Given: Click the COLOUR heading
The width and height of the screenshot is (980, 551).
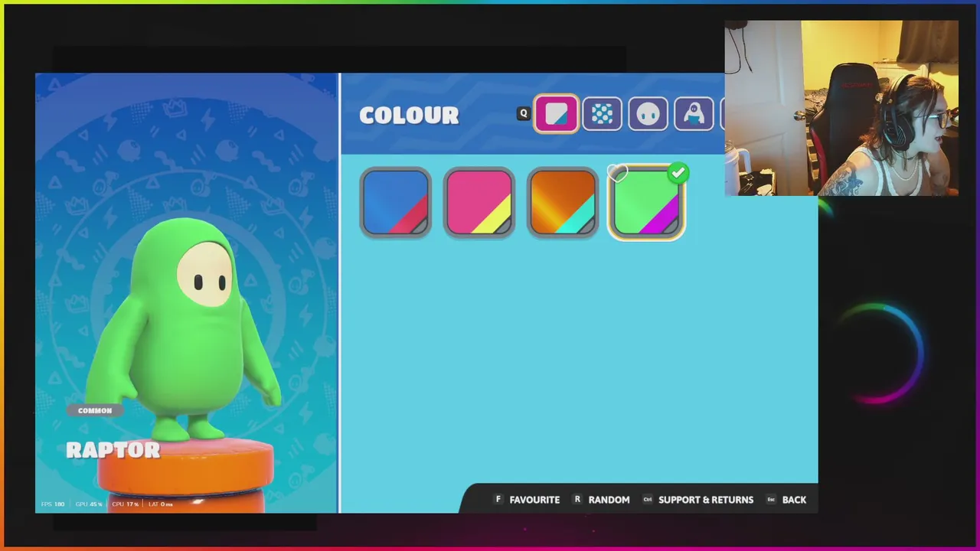Looking at the screenshot, I should point(409,116).
